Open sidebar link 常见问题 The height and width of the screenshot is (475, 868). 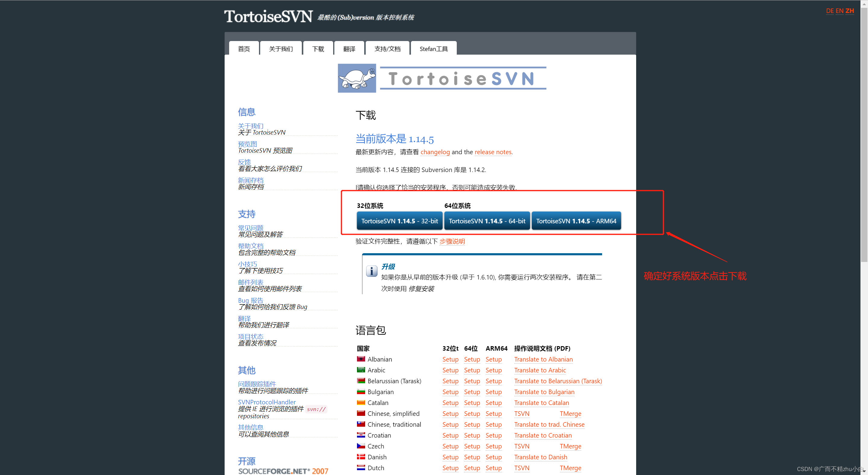click(x=251, y=228)
